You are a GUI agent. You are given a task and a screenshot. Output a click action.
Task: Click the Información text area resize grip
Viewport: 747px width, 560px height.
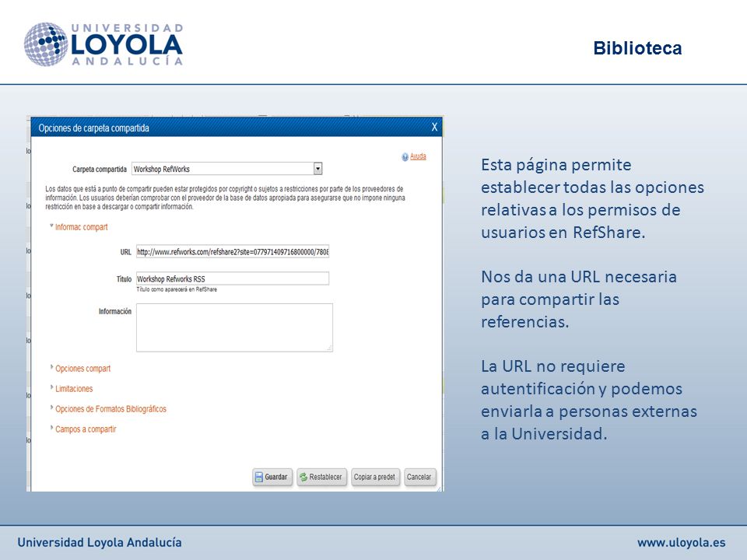coord(329,348)
